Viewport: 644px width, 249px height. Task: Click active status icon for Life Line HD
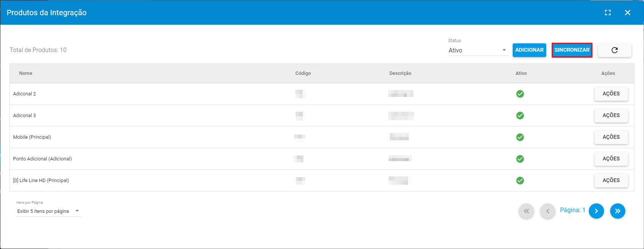(x=520, y=181)
